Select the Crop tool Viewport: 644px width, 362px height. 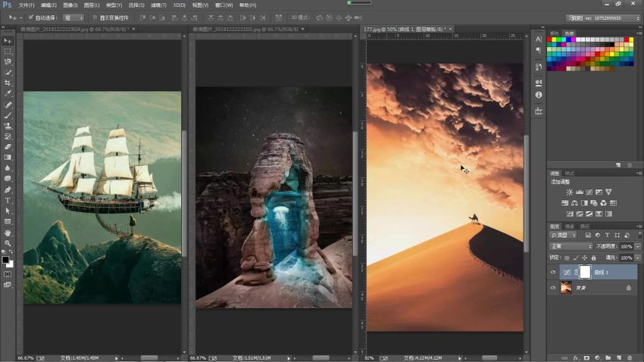pyautogui.click(x=8, y=83)
